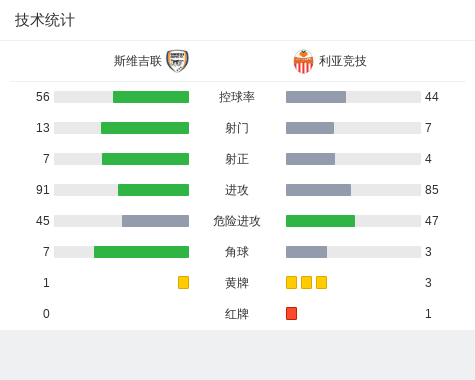
Task: Click the 黄牌 row label
Action: tap(237, 283)
